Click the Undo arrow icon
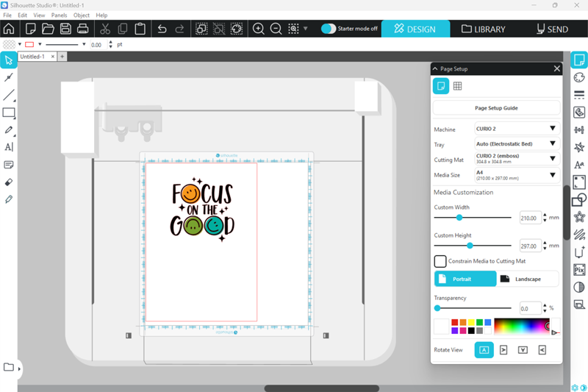The width and height of the screenshot is (588, 392). click(x=162, y=29)
